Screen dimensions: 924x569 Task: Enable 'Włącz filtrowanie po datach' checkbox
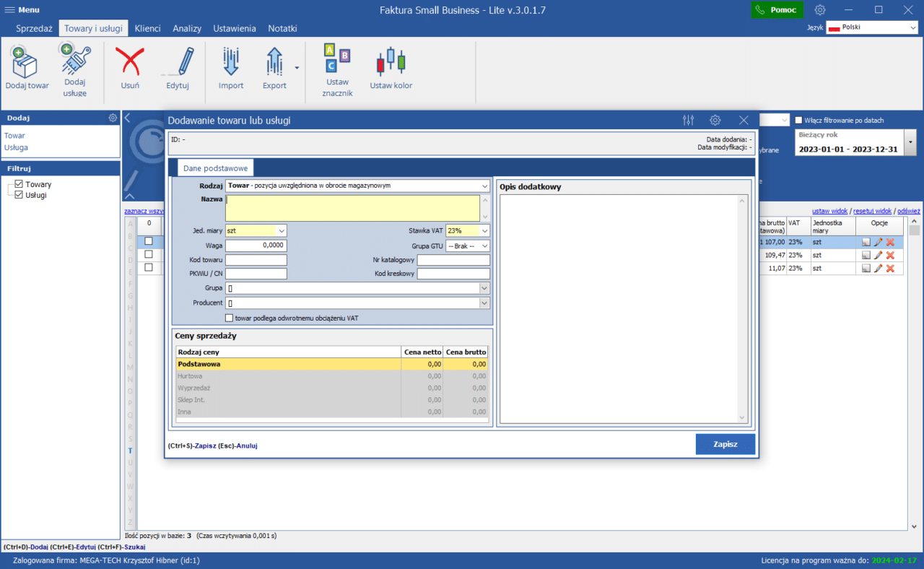point(799,121)
